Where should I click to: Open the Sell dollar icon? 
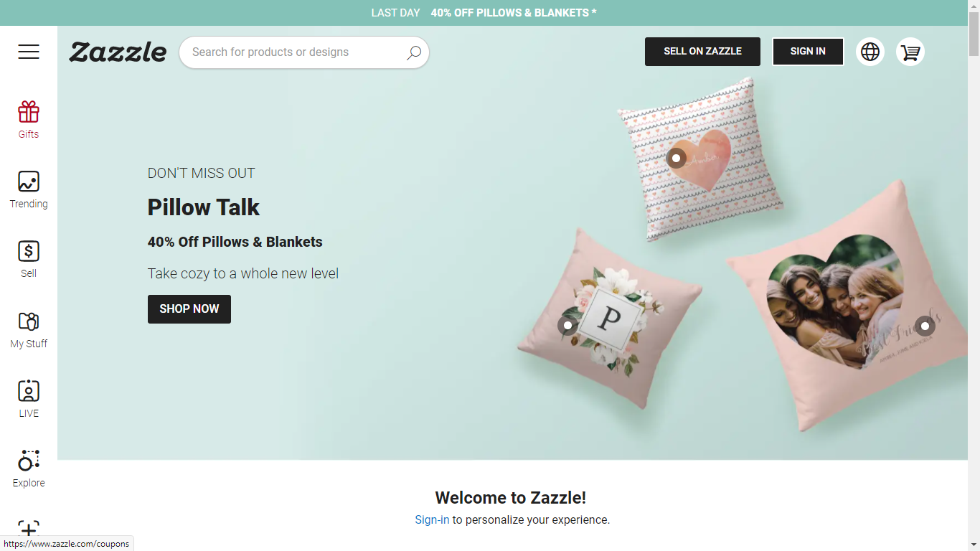(x=29, y=251)
